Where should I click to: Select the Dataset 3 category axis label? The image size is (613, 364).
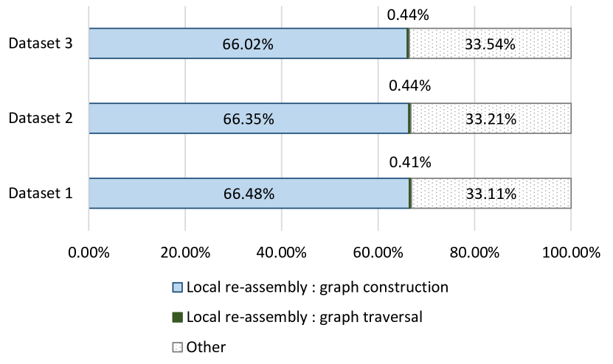pyautogui.click(x=40, y=43)
